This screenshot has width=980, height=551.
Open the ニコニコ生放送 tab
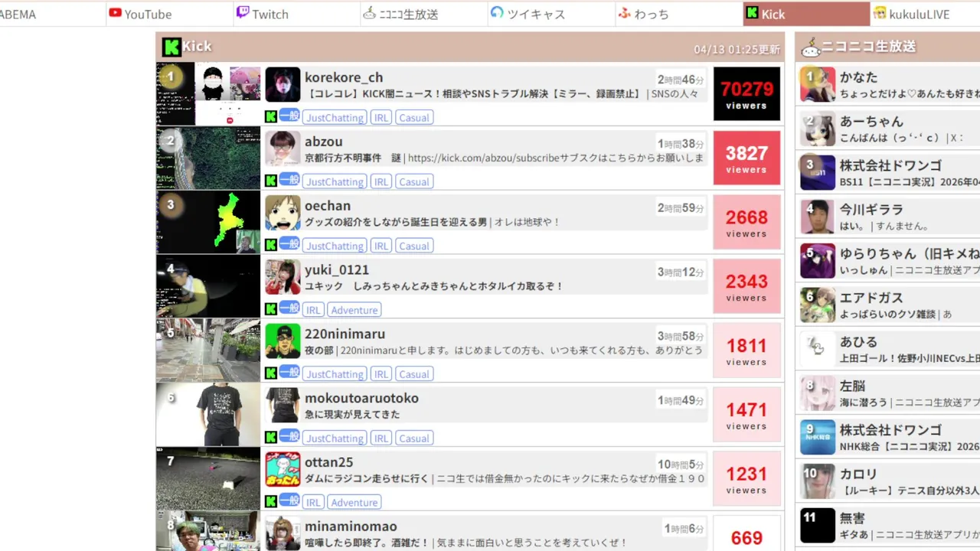click(x=423, y=14)
